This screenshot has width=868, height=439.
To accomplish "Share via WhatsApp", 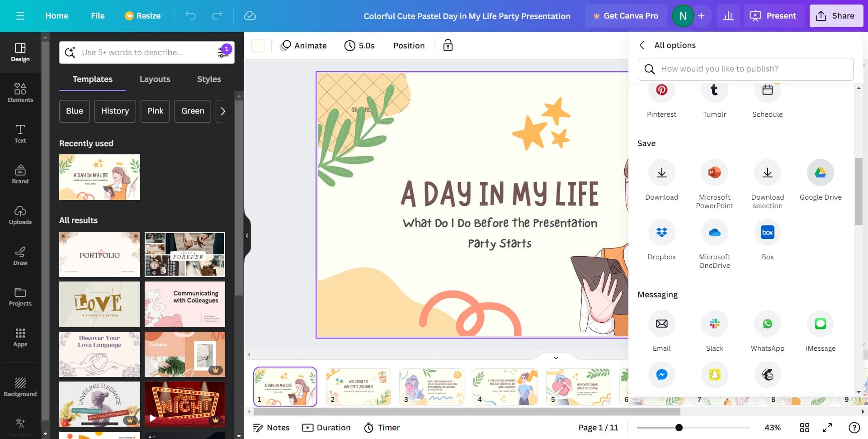I will click(767, 324).
